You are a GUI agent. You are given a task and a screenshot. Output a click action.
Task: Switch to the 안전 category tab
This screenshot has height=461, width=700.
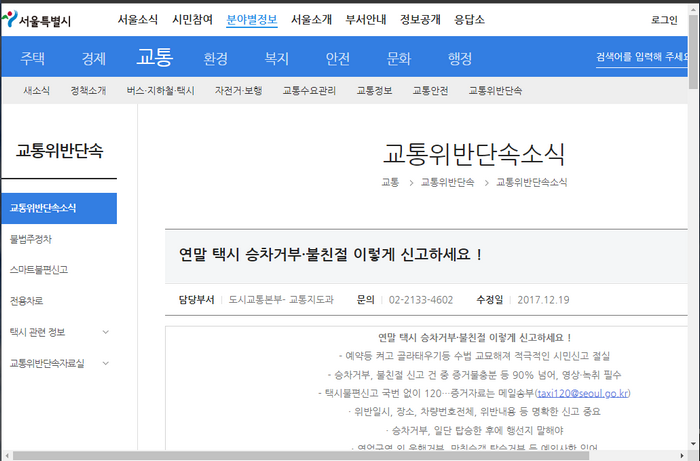coord(338,58)
